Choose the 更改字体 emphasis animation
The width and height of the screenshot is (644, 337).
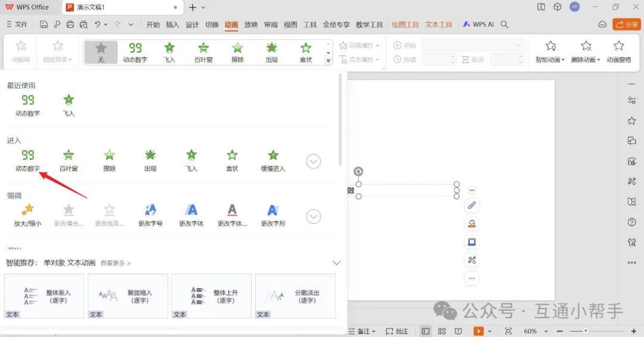pos(191,215)
